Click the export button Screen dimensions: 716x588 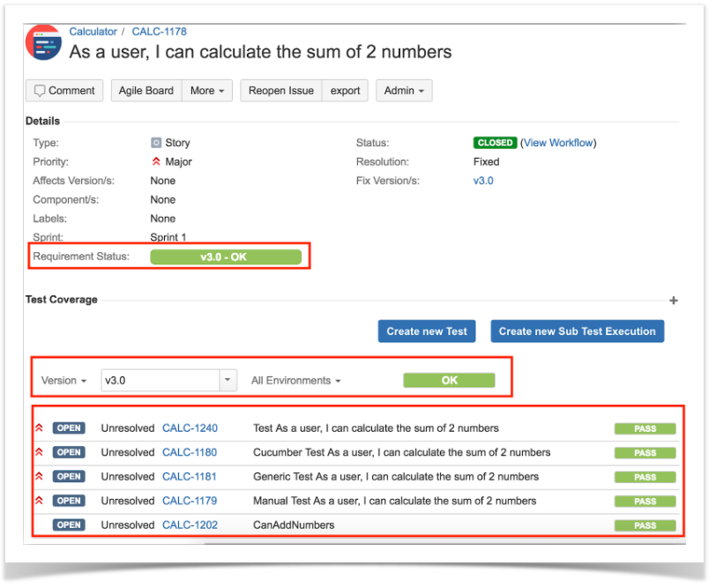[346, 91]
